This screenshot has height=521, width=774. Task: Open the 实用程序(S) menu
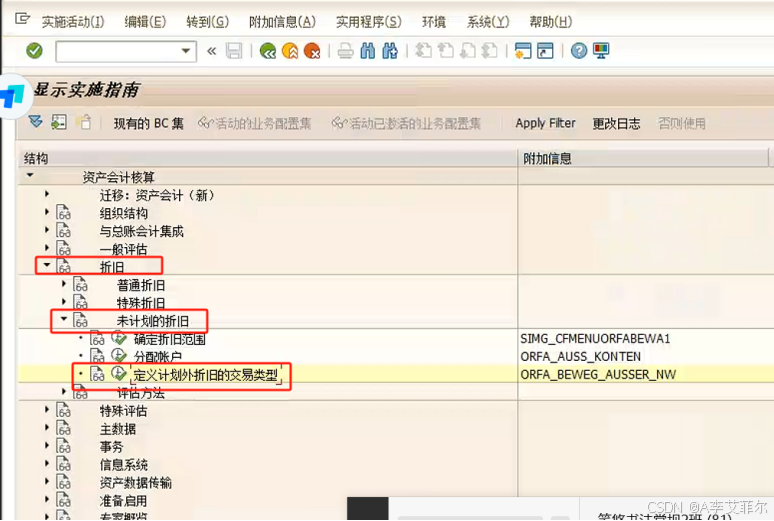[x=369, y=22]
